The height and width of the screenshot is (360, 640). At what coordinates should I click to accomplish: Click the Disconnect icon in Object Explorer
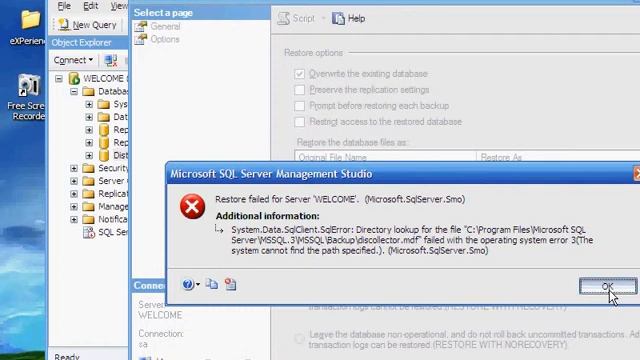(111, 60)
